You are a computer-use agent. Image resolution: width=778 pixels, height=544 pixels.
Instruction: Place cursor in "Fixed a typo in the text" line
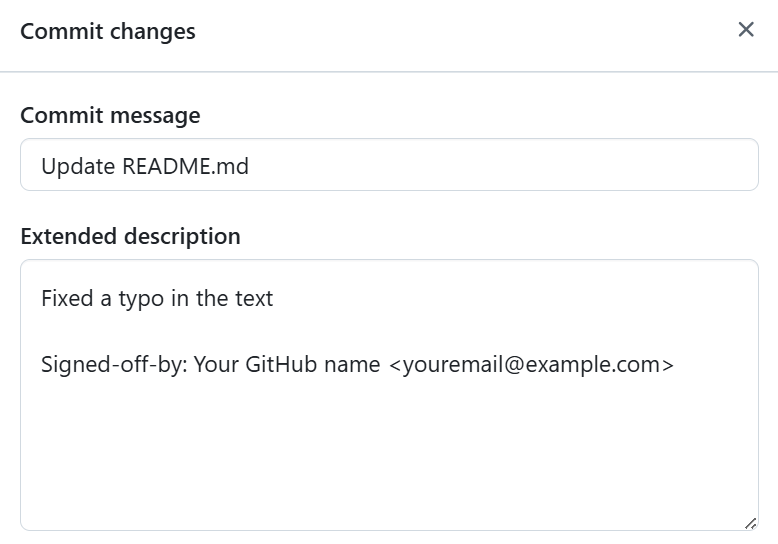pyautogui.click(x=157, y=298)
